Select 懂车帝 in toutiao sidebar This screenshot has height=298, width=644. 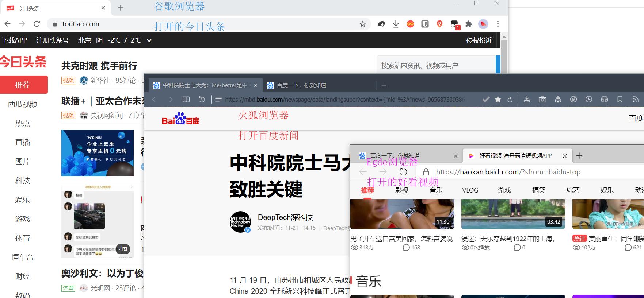23,257
